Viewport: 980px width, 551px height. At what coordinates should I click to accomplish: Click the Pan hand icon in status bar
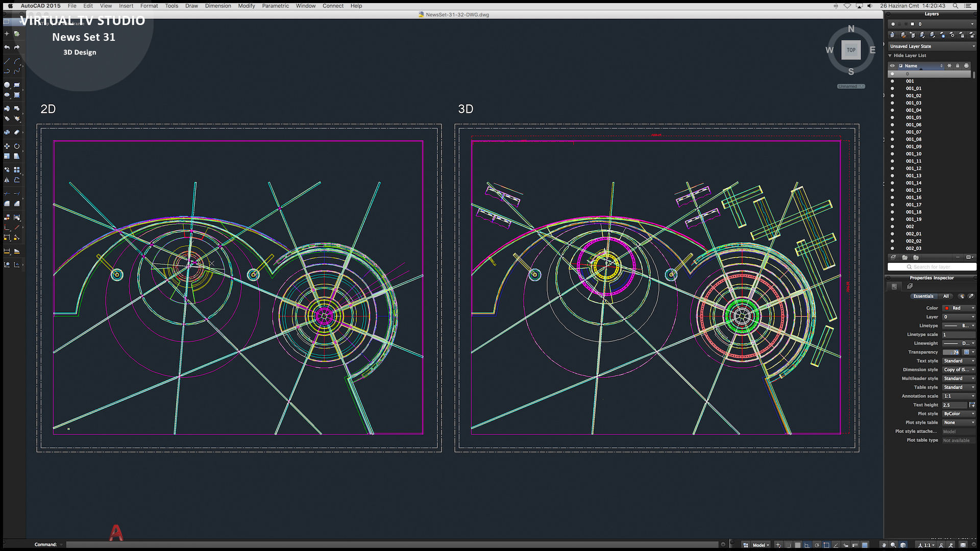point(884,545)
